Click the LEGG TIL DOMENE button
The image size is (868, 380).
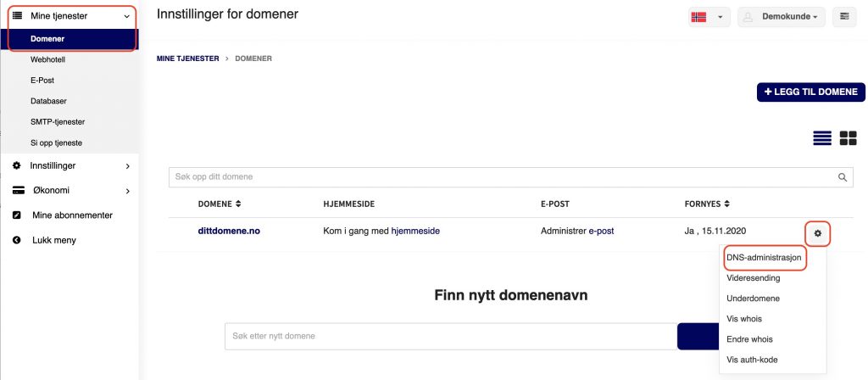click(x=810, y=92)
